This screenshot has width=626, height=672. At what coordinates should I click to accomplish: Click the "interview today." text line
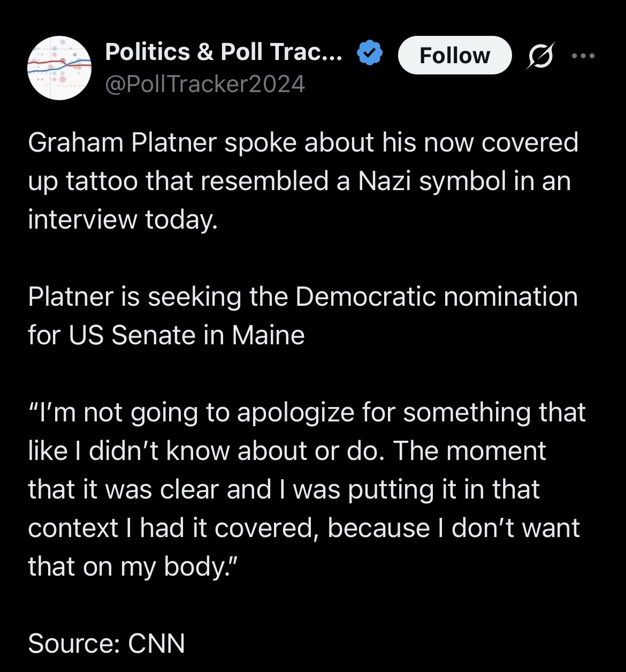click(123, 220)
